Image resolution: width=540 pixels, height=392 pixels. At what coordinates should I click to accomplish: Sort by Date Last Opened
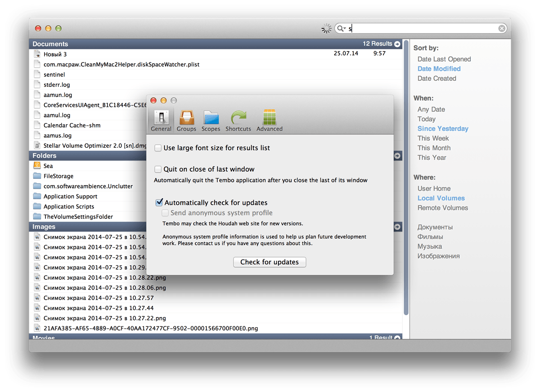pos(444,59)
